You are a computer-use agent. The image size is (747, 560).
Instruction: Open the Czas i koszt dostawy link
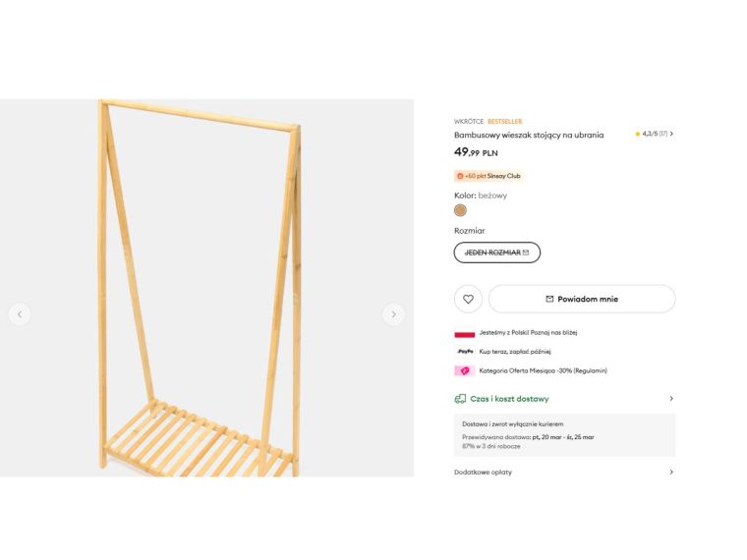pos(509,399)
